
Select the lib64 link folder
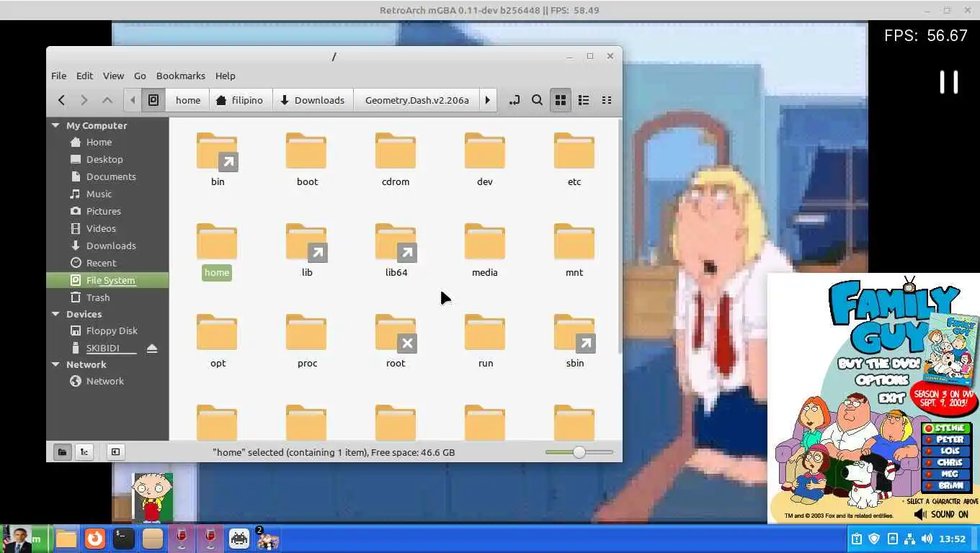(396, 251)
